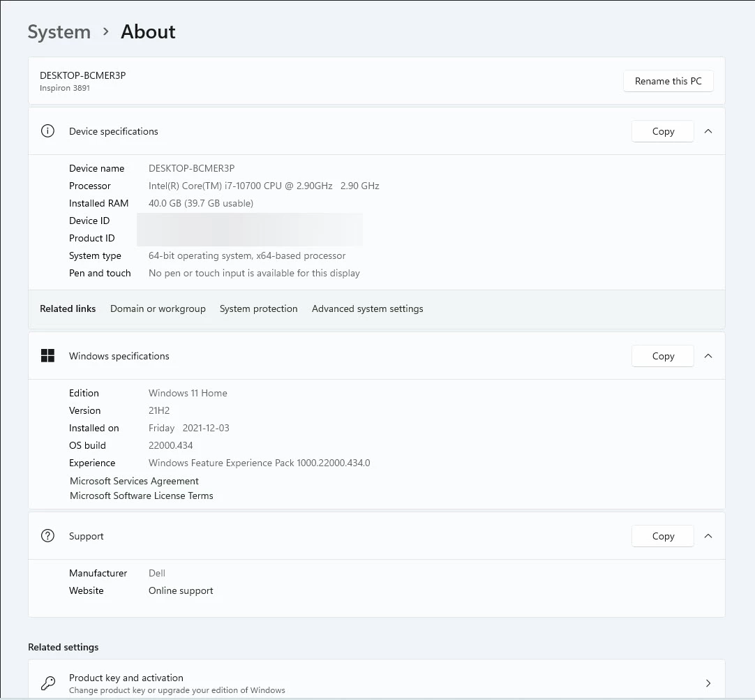
Task: Open Microsoft Software License Terms link
Action: point(142,496)
